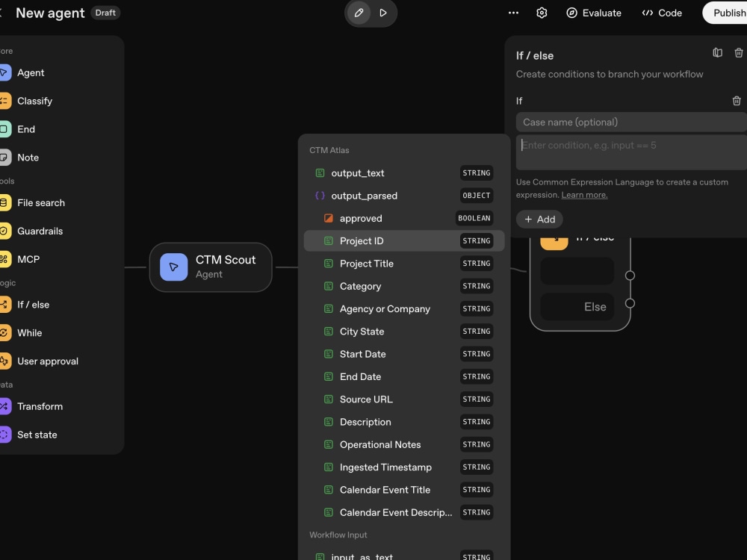Focus the Enter condition text area
Viewport: 747px width, 560px height.
click(631, 152)
